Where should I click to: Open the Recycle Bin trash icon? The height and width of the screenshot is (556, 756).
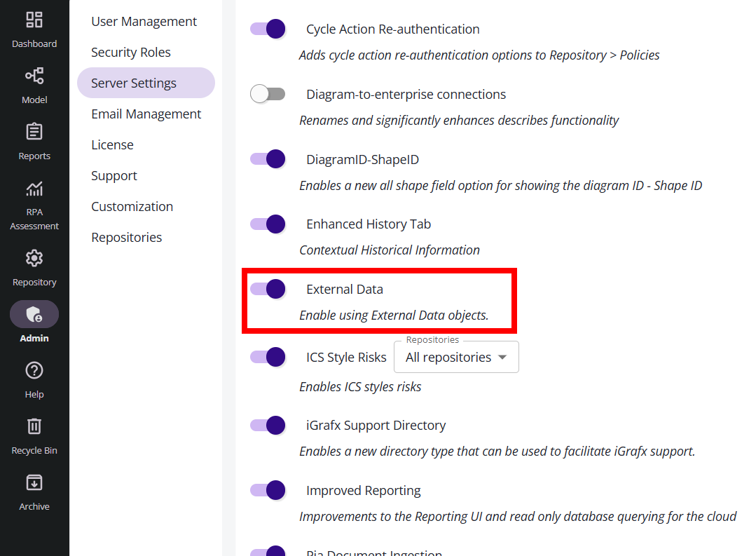click(34, 426)
